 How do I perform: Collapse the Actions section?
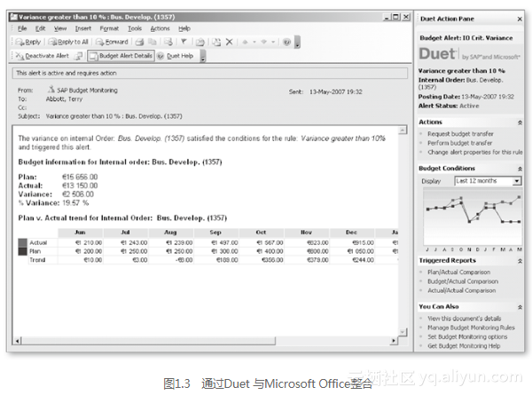pyautogui.click(x=520, y=122)
